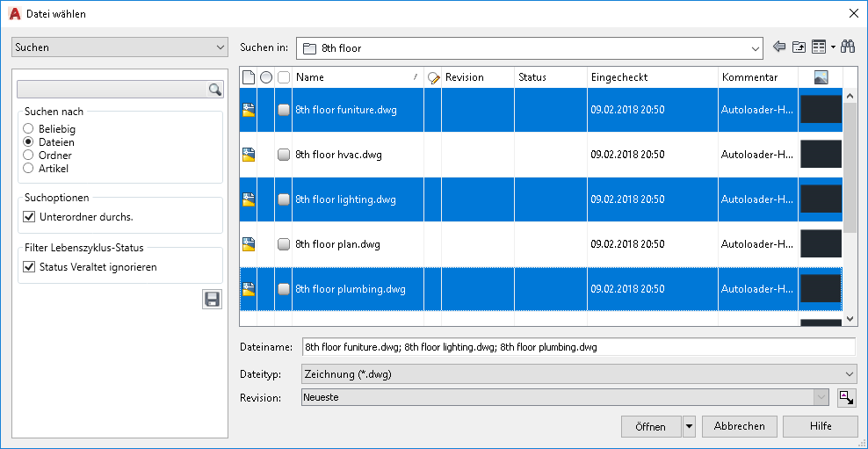Expand the Suchen dropdown at top left
Image resolution: width=868 pixels, height=449 pixels.
(x=119, y=47)
